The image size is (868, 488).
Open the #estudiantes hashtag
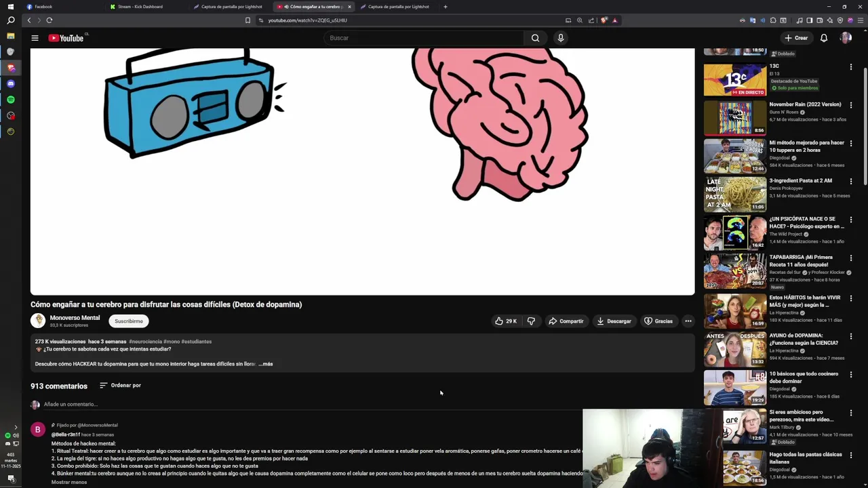click(x=197, y=342)
